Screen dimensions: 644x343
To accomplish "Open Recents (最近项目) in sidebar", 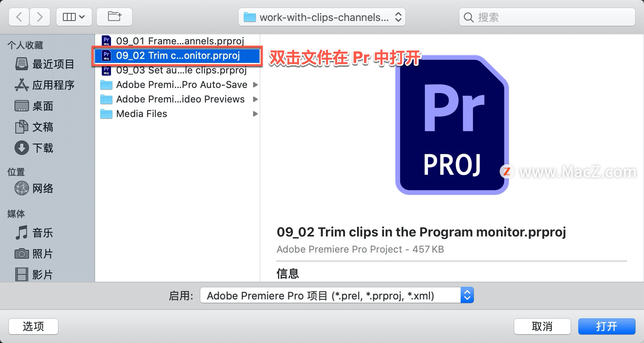I will pyautogui.click(x=45, y=64).
